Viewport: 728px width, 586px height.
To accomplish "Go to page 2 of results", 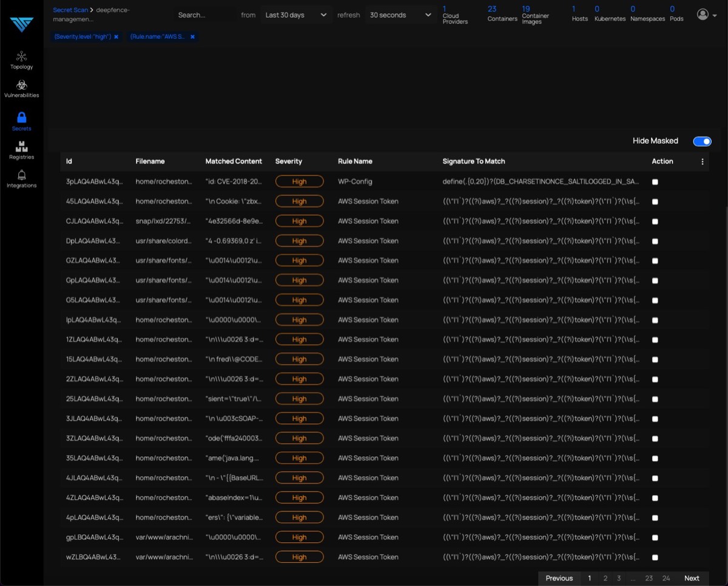I will (605, 578).
